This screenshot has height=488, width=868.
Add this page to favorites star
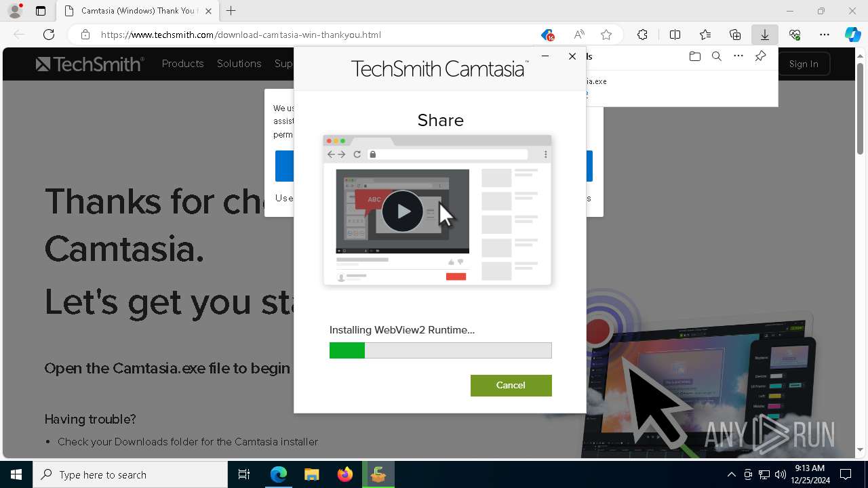coord(606,35)
